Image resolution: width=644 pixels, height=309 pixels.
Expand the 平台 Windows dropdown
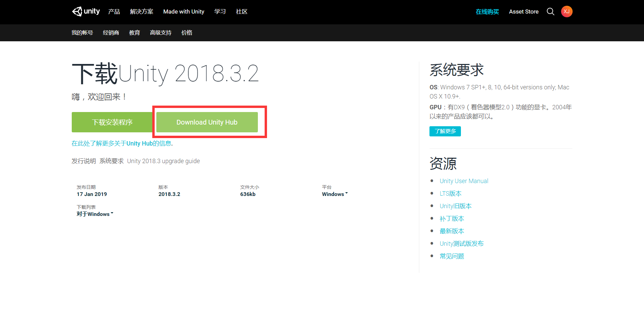coord(335,194)
